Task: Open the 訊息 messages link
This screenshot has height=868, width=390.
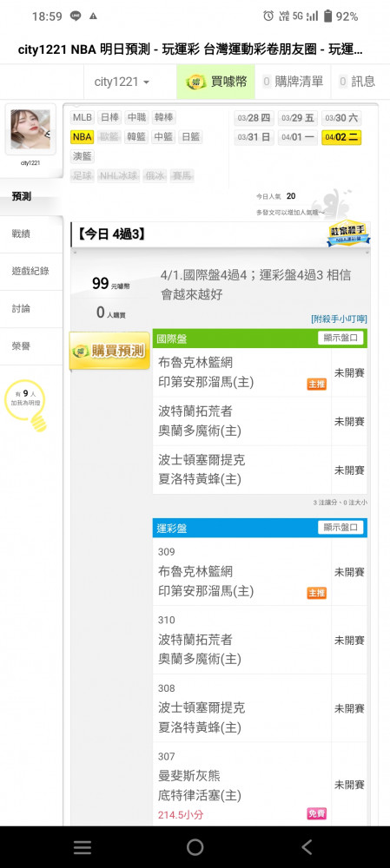Action: (x=357, y=82)
